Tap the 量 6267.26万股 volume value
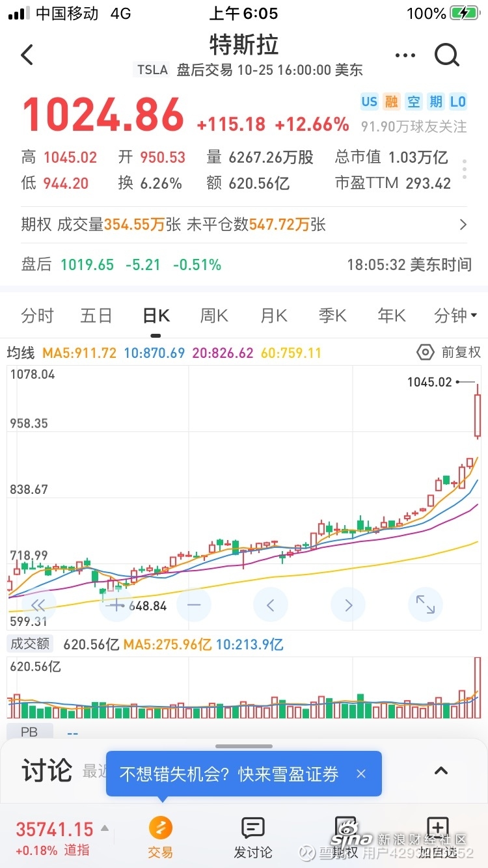The height and width of the screenshot is (868, 488). pyautogui.click(x=260, y=157)
